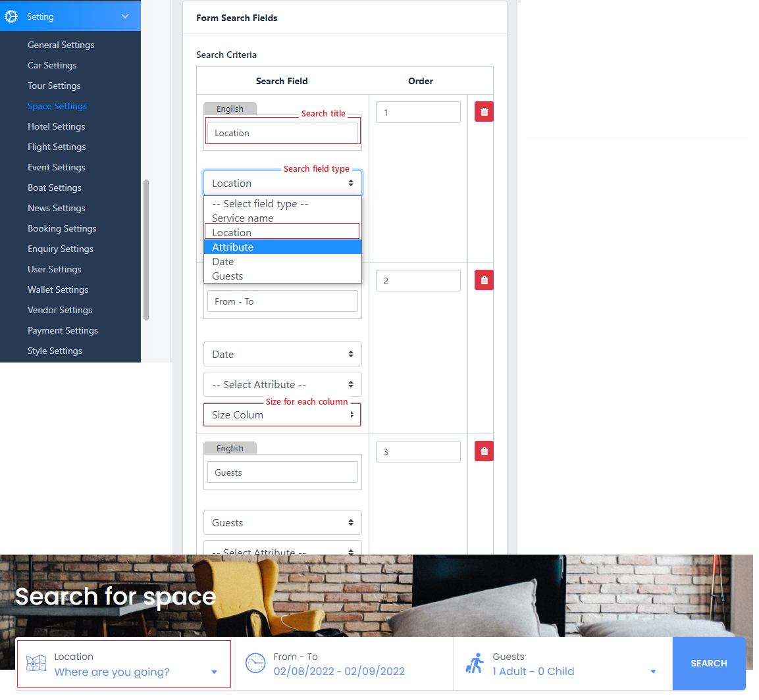Click the order field containing 2
759x700 pixels.
[x=418, y=281]
